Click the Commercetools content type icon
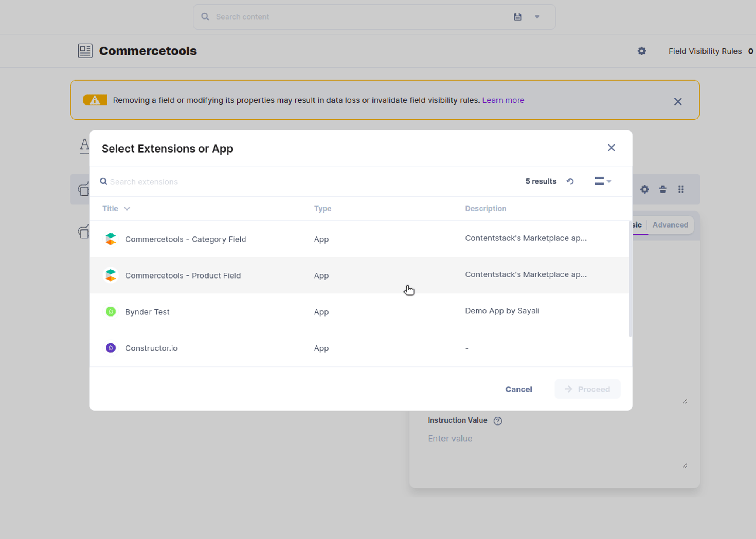 (x=85, y=51)
